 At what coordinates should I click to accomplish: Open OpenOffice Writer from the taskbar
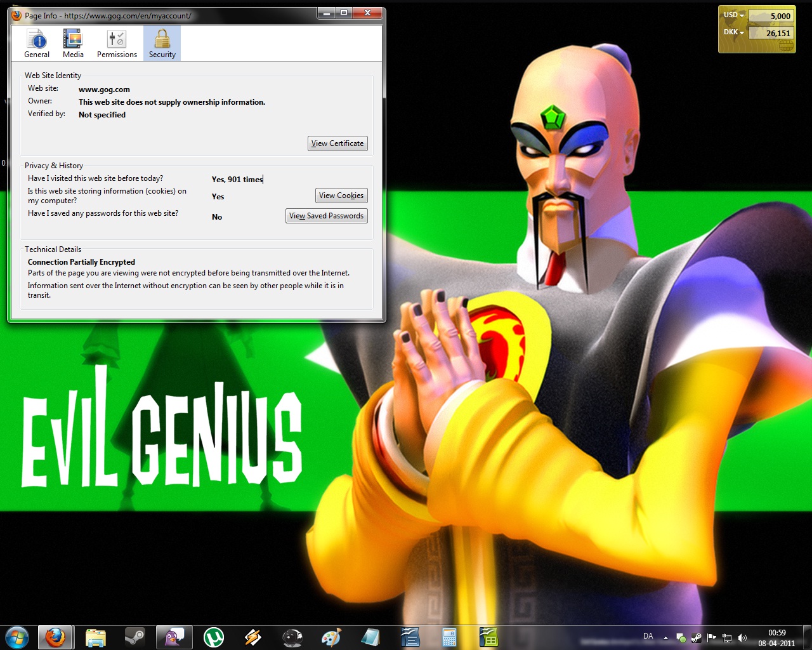coord(410,637)
